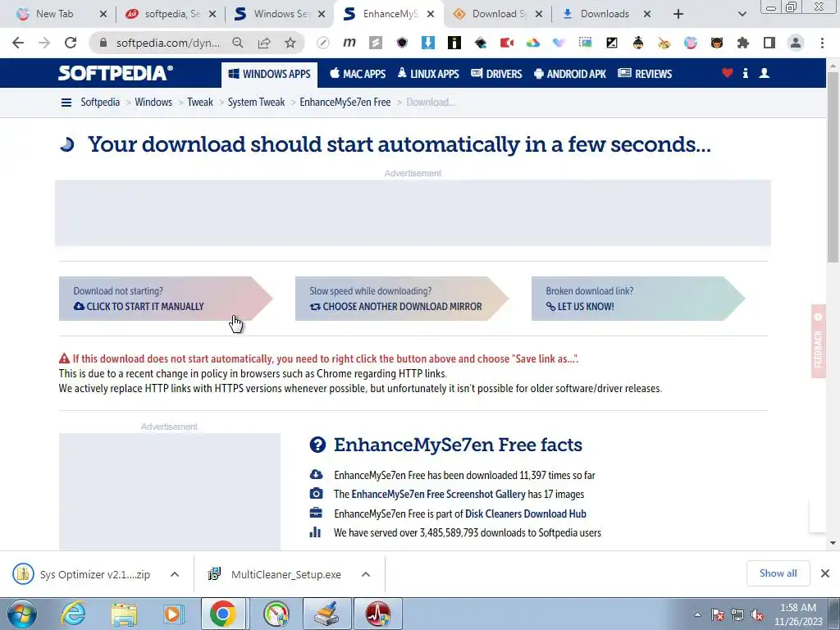Go to Windows breadcrumb
Screen dimensions: 840x630
tap(153, 103)
